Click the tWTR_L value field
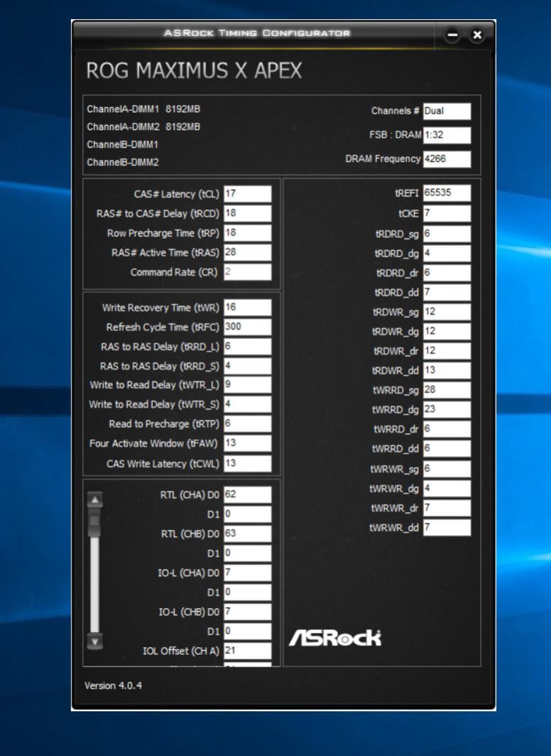 (248, 385)
